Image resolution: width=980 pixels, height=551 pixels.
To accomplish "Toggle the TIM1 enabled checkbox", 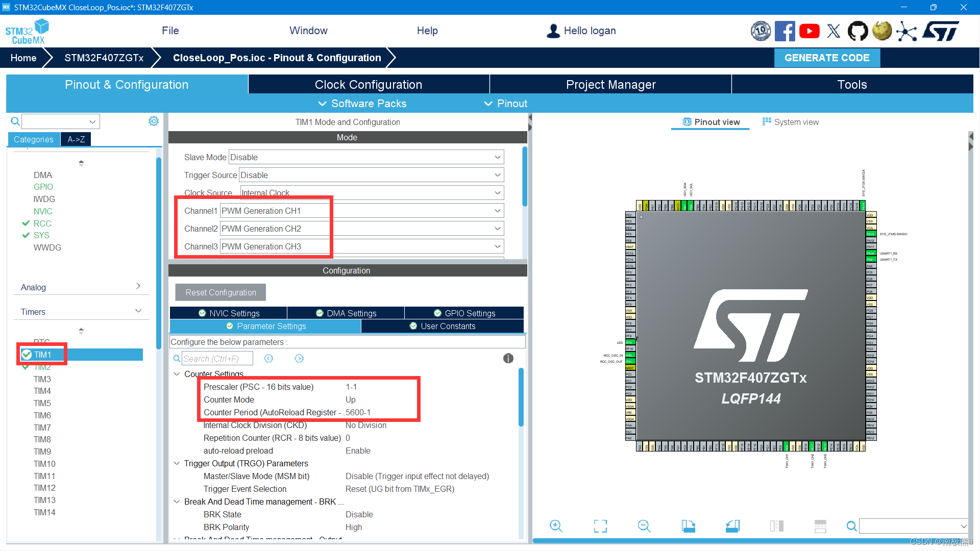I will 27,355.
